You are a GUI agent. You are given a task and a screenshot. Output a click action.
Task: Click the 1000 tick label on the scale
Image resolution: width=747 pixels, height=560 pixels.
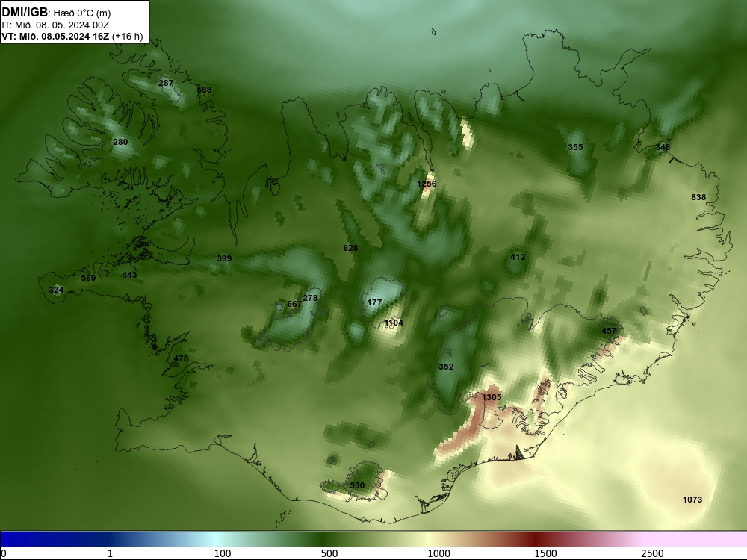pyautogui.click(x=438, y=553)
